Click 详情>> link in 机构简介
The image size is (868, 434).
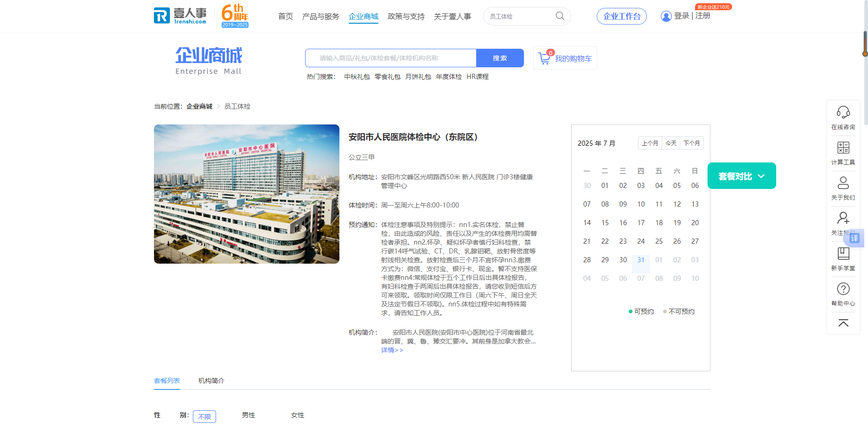[x=392, y=350]
